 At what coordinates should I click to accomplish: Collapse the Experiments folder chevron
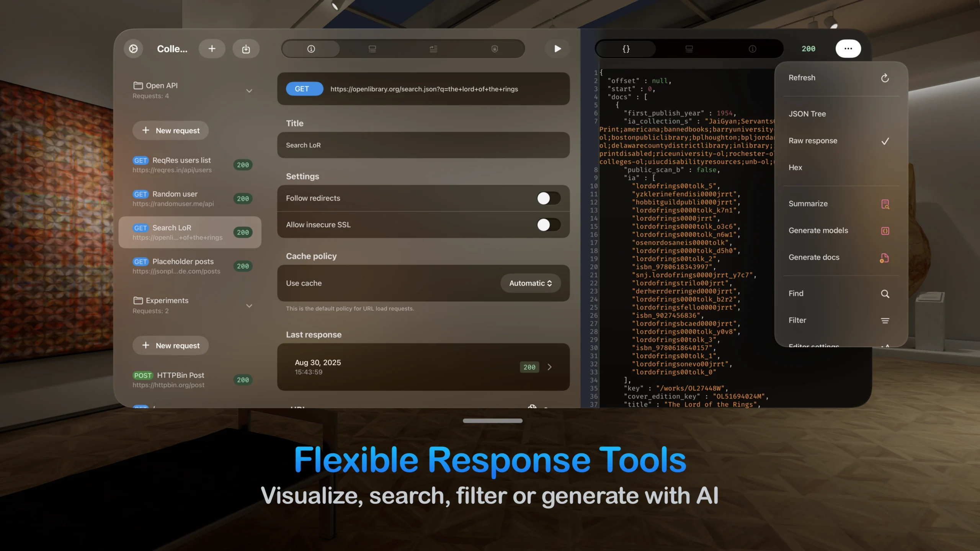click(x=249, y=306)
